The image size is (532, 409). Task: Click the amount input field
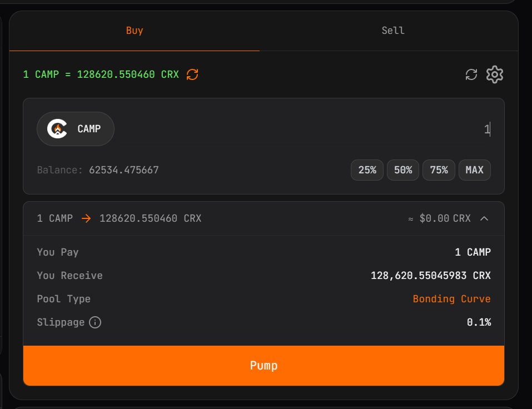[x=334, y=129]
